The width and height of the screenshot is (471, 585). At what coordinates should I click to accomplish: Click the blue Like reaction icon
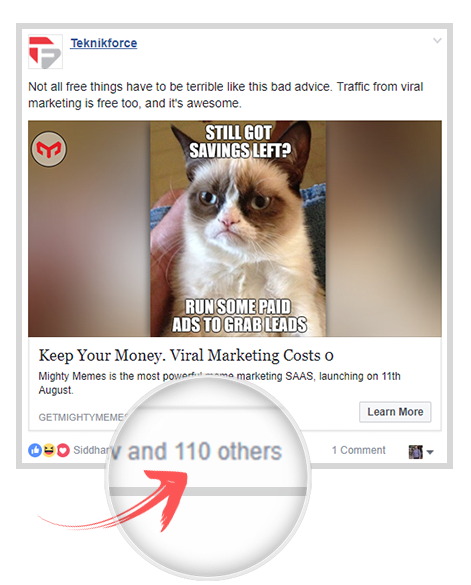[35, 450]
